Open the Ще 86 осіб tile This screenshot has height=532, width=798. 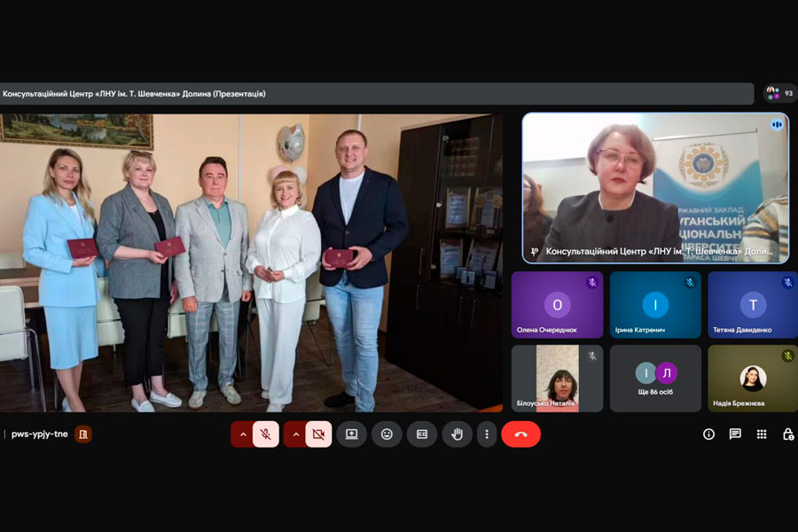click(x=655, y=379)
